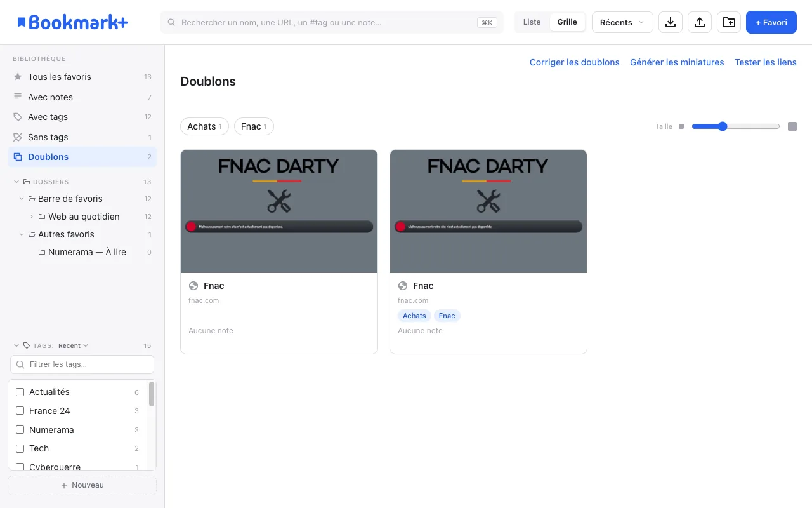This screenshot has width=812, height=508.
Task: Click the duplicate icon beside Doublons
Action: click(18, 157)
